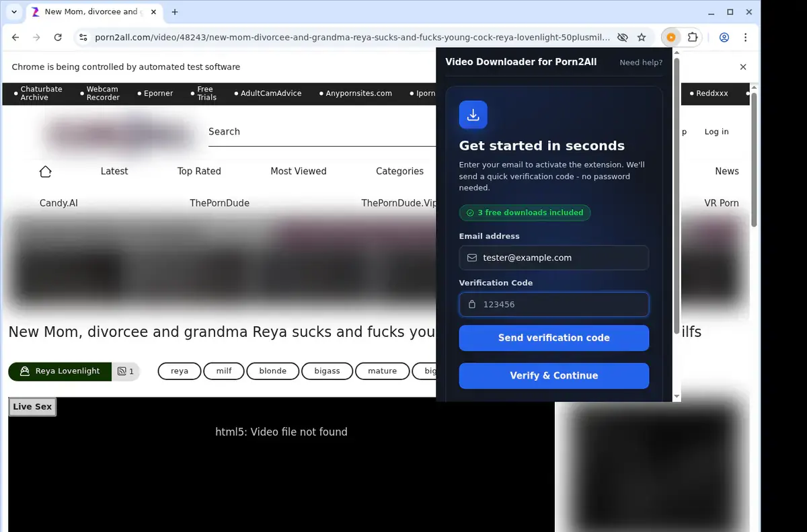Click the popup scrollbar up arrow
The image size is (807, 532).
point(677,52)
